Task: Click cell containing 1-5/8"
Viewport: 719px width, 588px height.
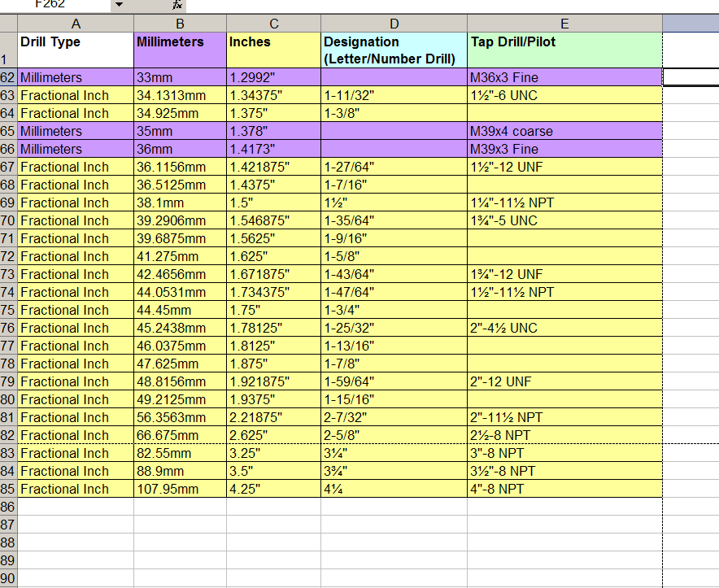Action: pos(394,256)
